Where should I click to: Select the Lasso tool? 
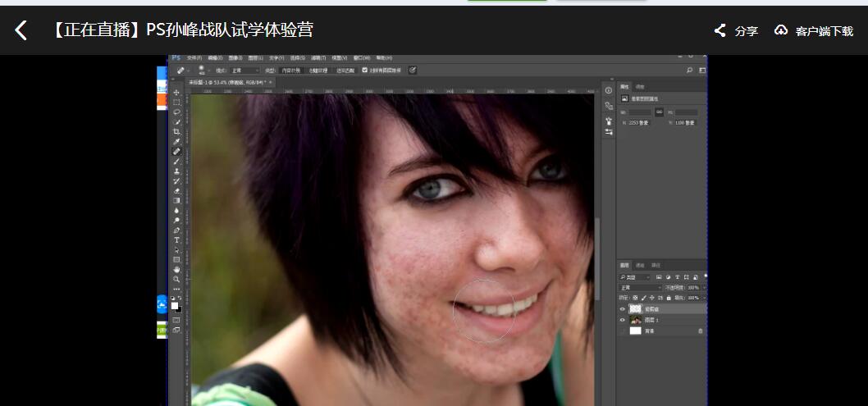(x=176, y=112)
